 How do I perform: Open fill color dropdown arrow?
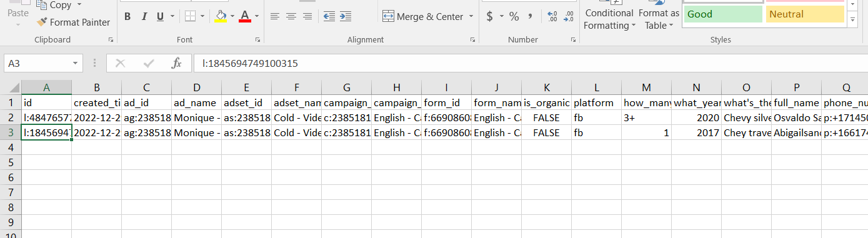(232, 16)
